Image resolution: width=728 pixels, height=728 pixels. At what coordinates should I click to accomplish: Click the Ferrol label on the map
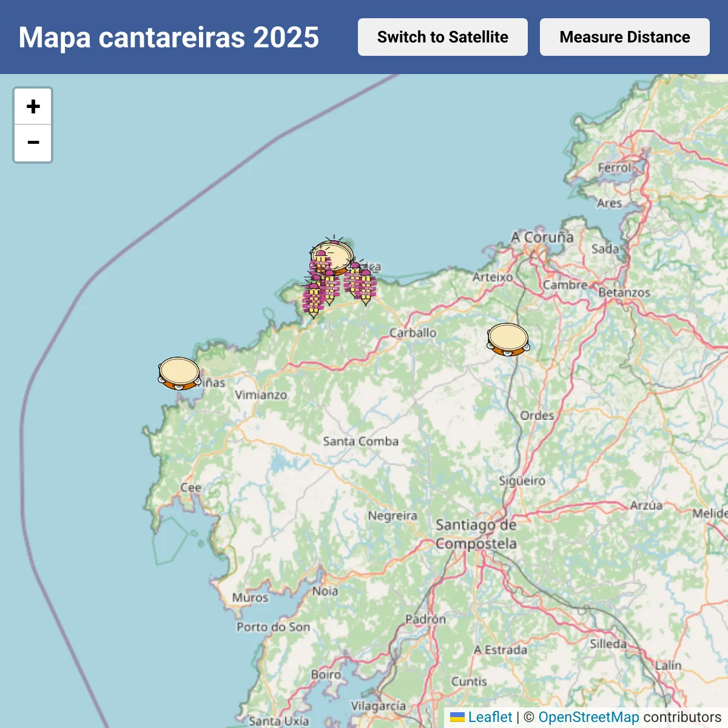coord(615,167)
